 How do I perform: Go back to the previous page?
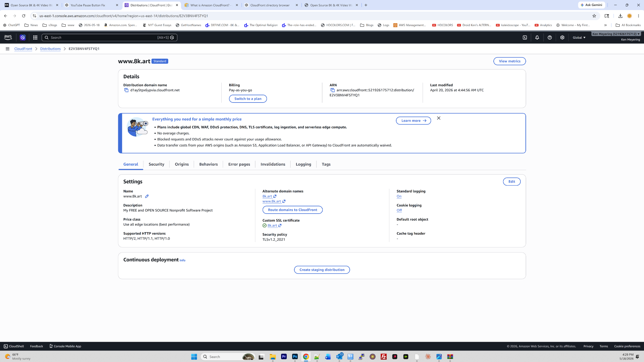[6, 16]
